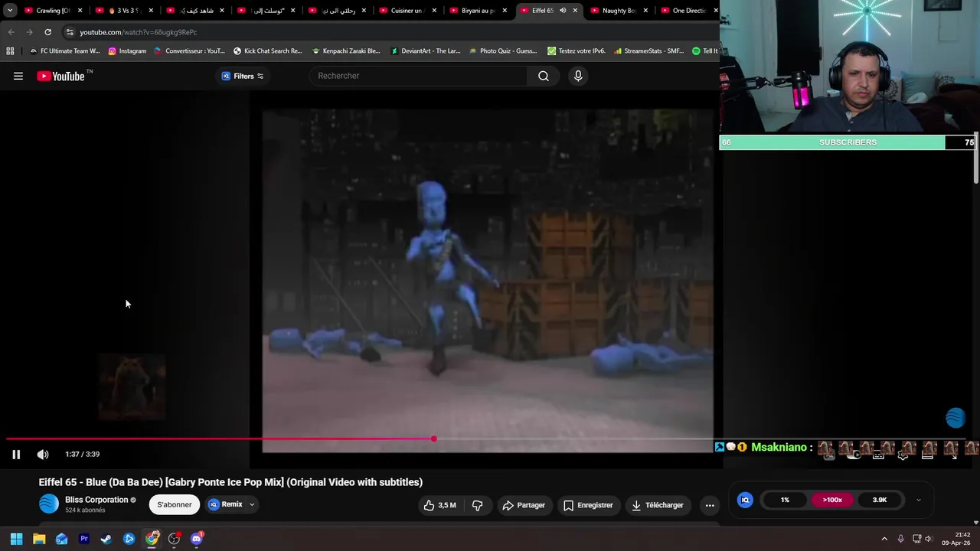
Task: Click the search magnifier button
Action: pos(544,76)
